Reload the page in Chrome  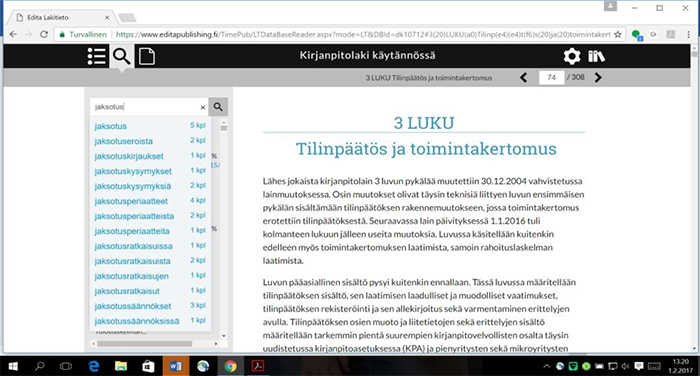click(x=44, y=34)
